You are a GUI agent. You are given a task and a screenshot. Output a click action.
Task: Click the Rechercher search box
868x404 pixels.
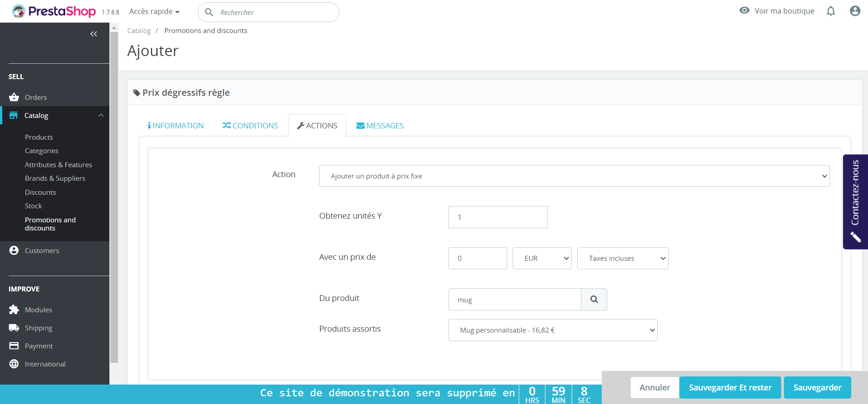(269, 12)
